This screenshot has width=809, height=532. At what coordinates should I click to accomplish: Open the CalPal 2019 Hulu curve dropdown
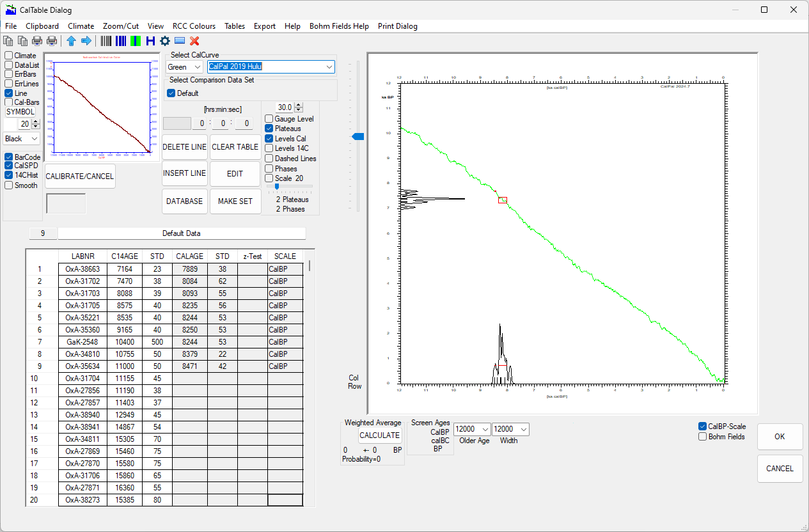329,67
